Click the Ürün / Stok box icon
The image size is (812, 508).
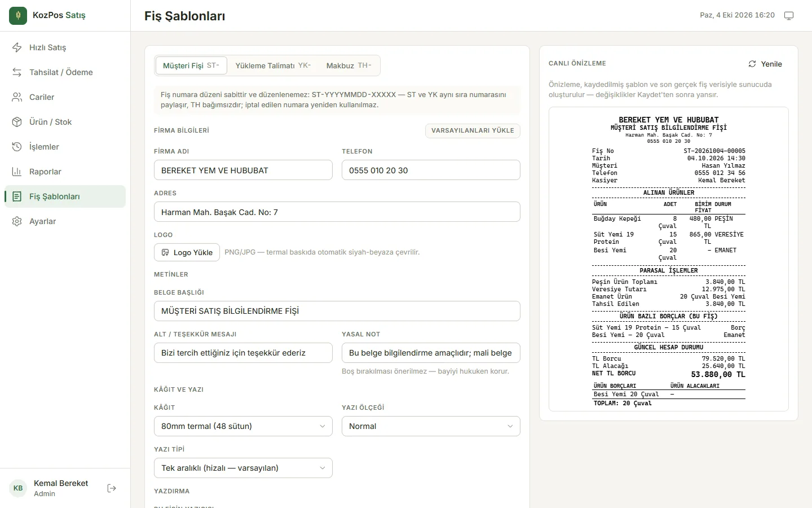(17, 122)
